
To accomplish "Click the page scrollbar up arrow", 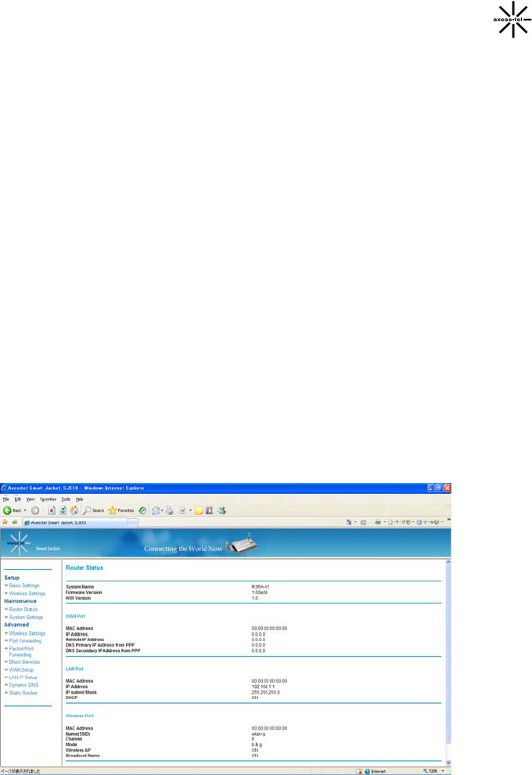I will coord(448,563).
